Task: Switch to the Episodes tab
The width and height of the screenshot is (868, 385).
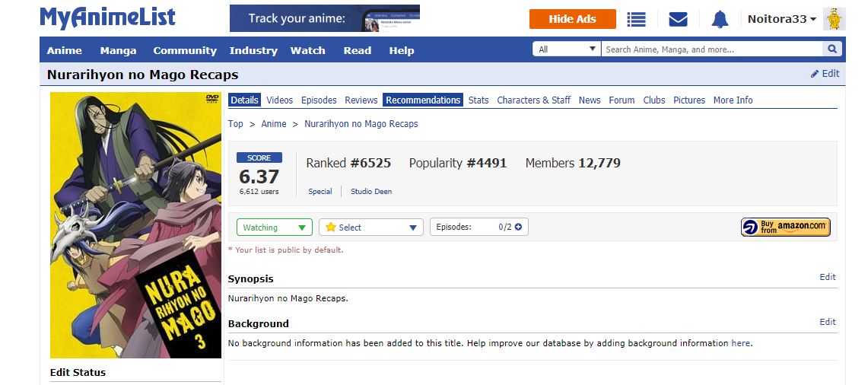Action: point(319,100)
